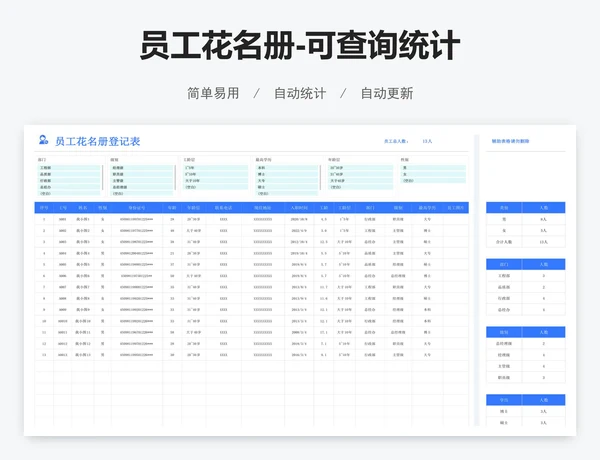Select 大专 in the 最高学历 slicer
600x460 pixels.
[x=287, y=181]
